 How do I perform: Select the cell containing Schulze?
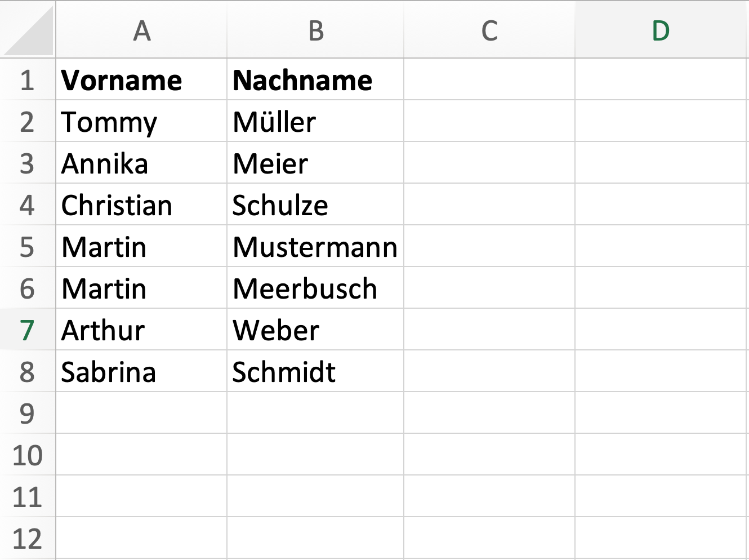[x=315, y=205]
